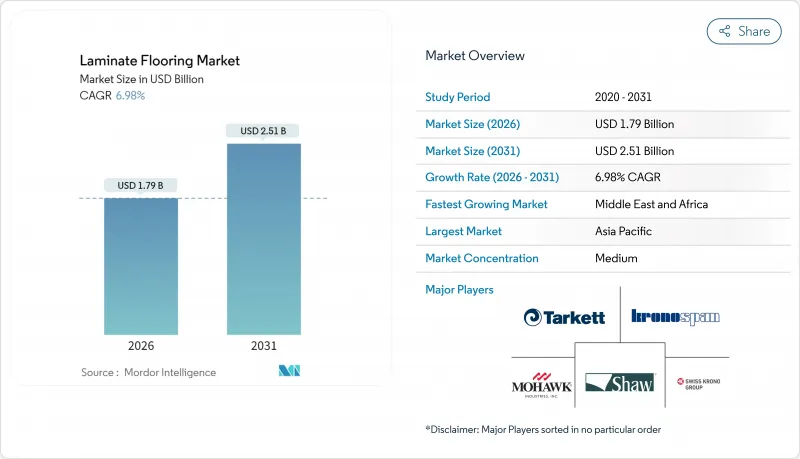Click the USD 1.79 B bar label

point(140,185)
